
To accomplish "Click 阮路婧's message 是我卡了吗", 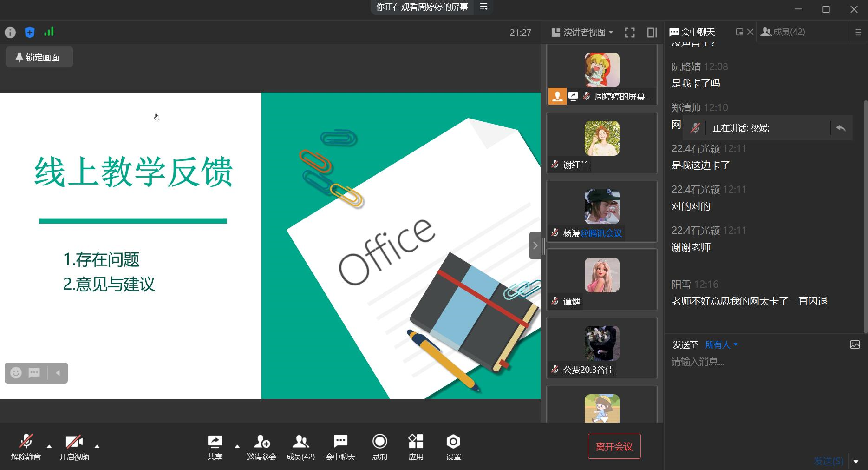I will tap(696, 84).
